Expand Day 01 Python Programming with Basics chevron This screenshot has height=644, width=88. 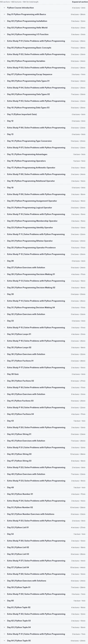[x=4, y=14]
